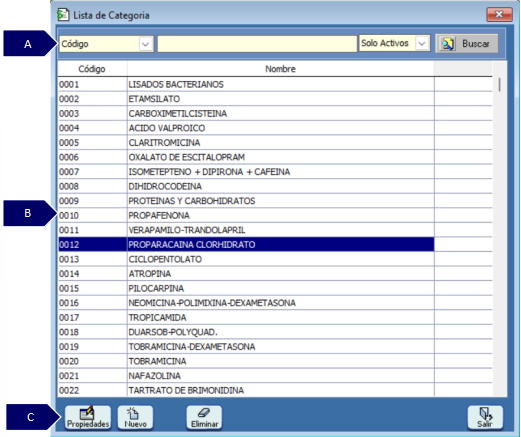521x437 pixels.
Task: Click the vertical scrollbar thumb in list
Action: click(x=499, y=85)
